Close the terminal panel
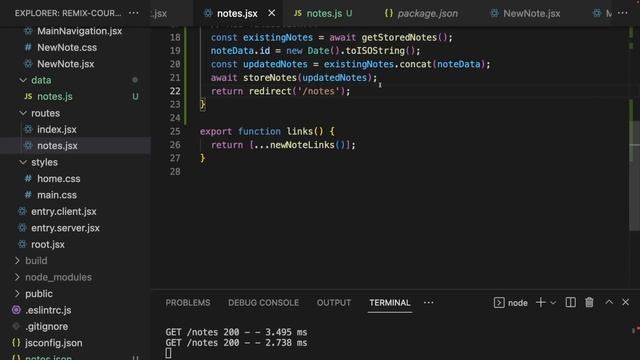 tap(625, 302)
